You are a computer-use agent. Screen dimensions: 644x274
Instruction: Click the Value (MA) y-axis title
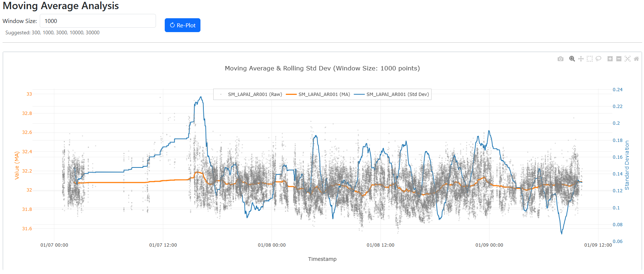(x=17, y=165)
